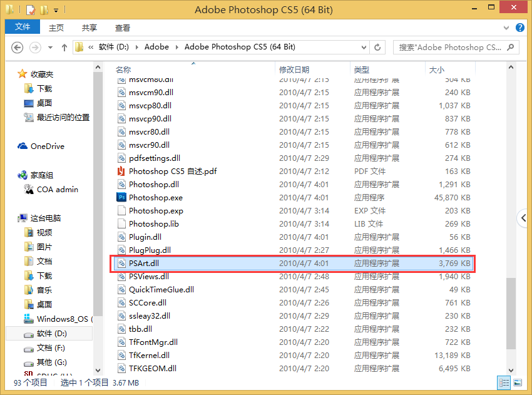Open the OneDrive cloud icon
The image size is (532, 395).
[x=23, y=146]
